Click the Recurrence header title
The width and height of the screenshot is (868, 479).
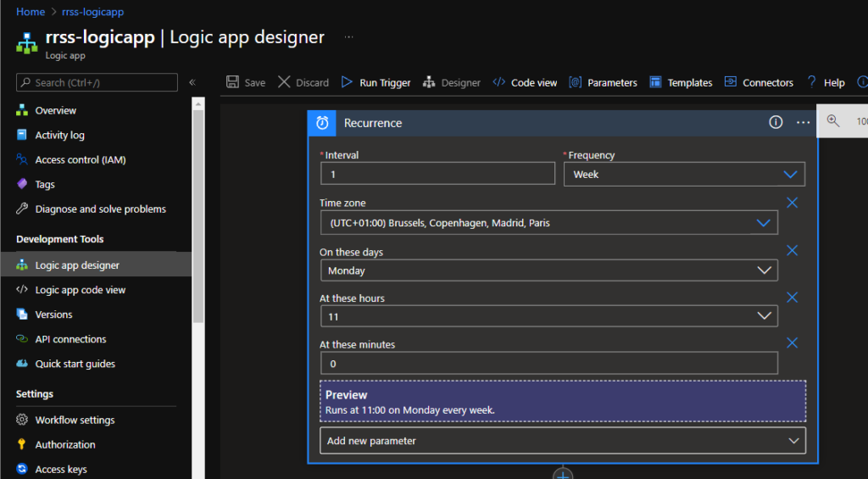373,123
